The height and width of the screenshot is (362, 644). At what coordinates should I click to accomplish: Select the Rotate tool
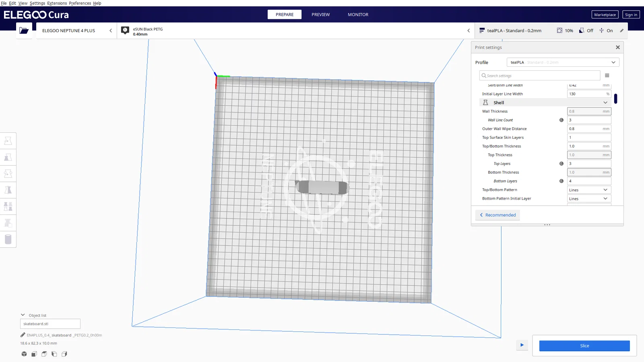coord(8,174)
